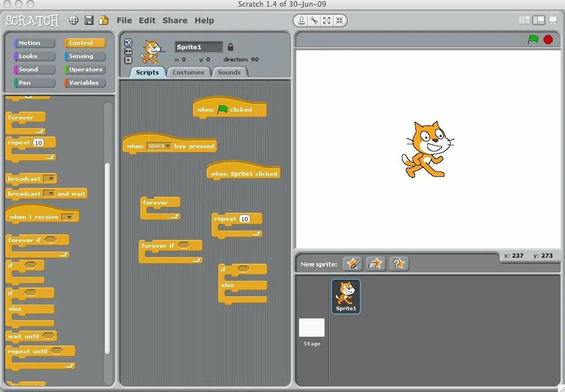Select the Delete scissors tool
Viewport: 565px width, 392px height.
(x=314, y=20)
